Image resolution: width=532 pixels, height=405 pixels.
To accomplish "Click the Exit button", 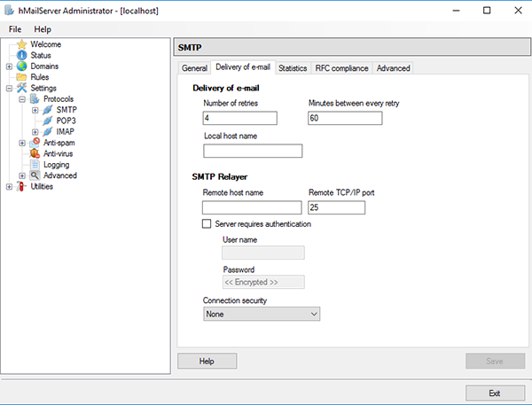I will 495,393.
